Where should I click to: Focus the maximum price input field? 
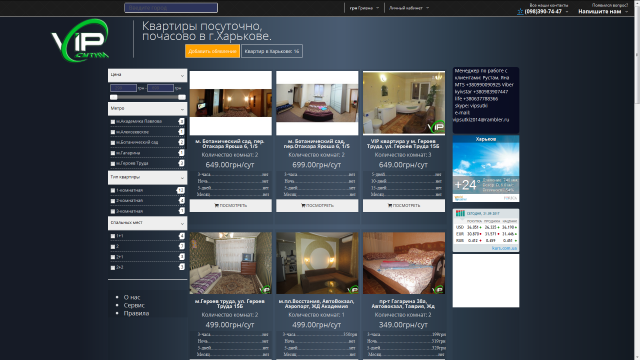tap(160, 88)
